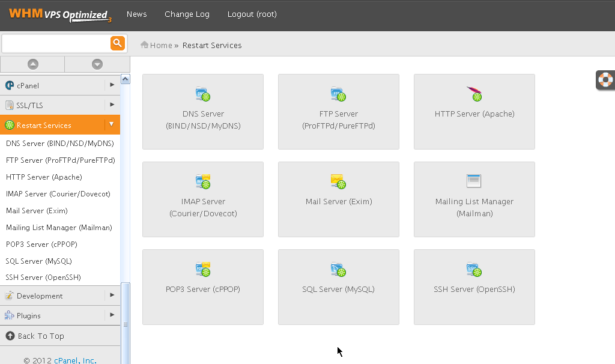The height and width of the screenshot is (364, 615).
Task: Select Mailing List Manager (Mailman) in sidebar
Action: point(60,228)
